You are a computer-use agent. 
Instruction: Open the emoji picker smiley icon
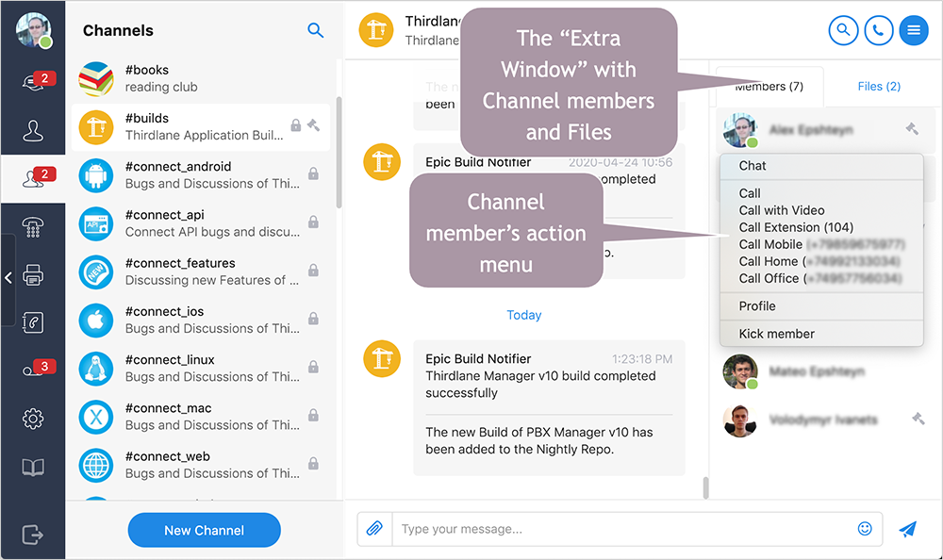[865, 529]
